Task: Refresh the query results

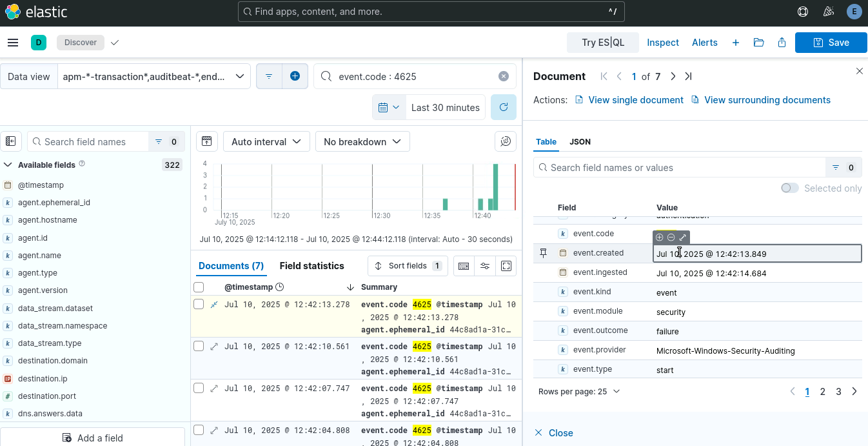Action: [x=503, y=107]
